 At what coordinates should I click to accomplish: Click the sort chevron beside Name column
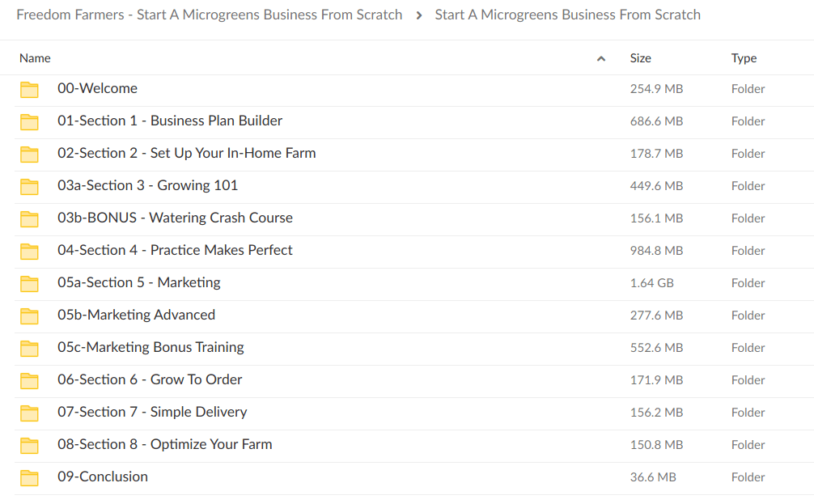click(x=601, y=58)
